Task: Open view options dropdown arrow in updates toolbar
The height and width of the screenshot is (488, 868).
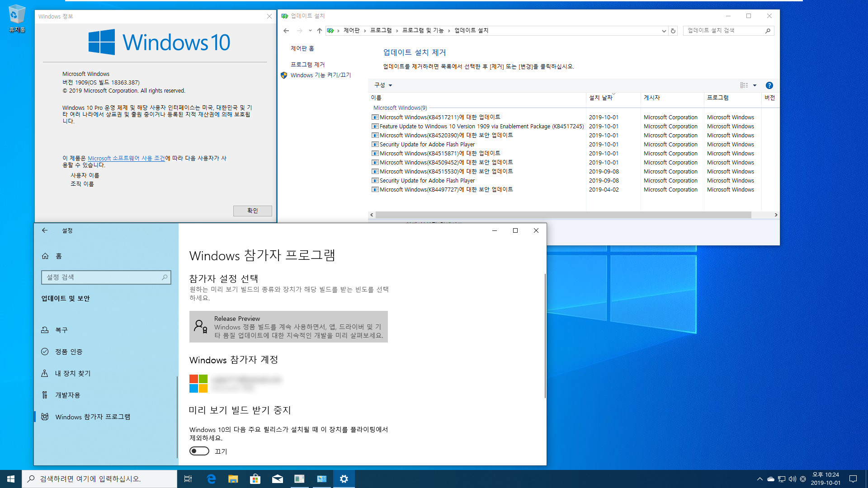Action: 755,85
